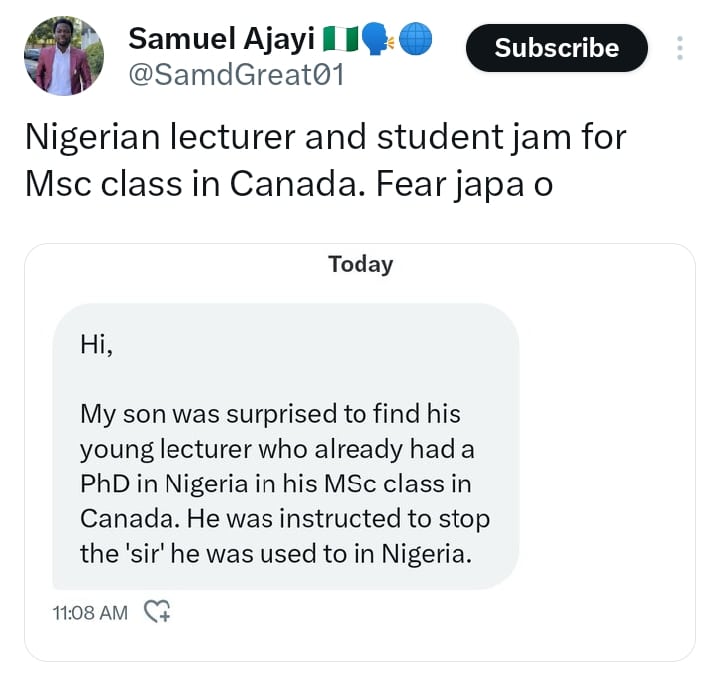Open the three-dot more options menu
Image resolution: width=720 pixels, height=692 pixels.
(680, 48)
